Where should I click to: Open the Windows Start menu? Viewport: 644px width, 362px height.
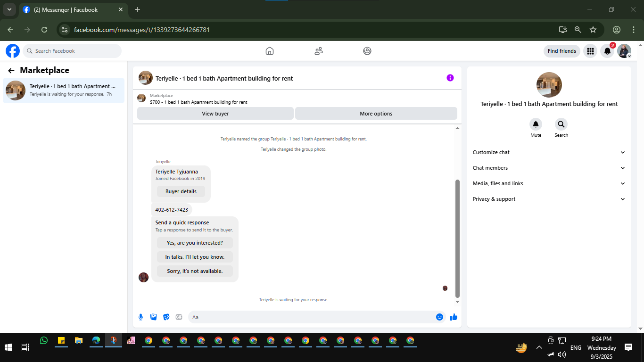pos(8,347)
